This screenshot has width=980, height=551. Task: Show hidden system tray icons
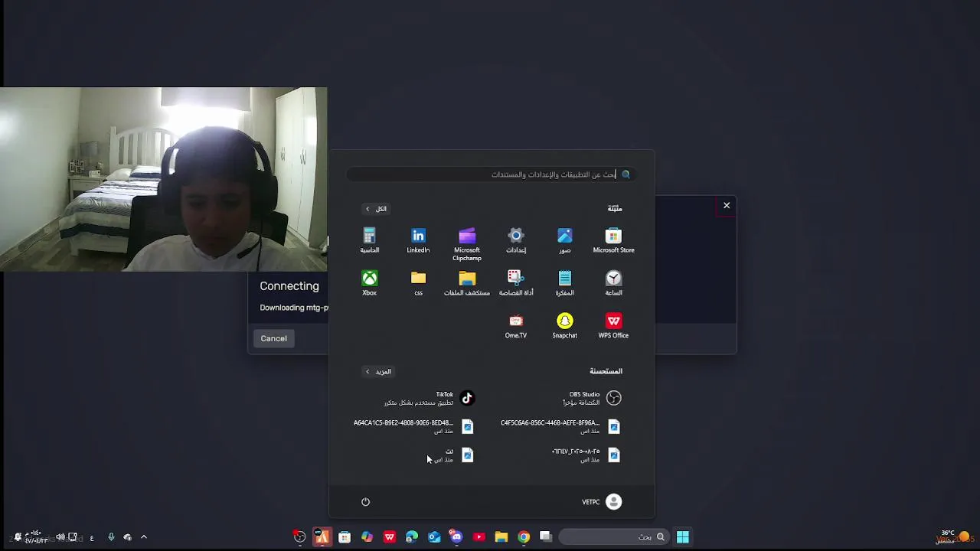pos(144,537)
